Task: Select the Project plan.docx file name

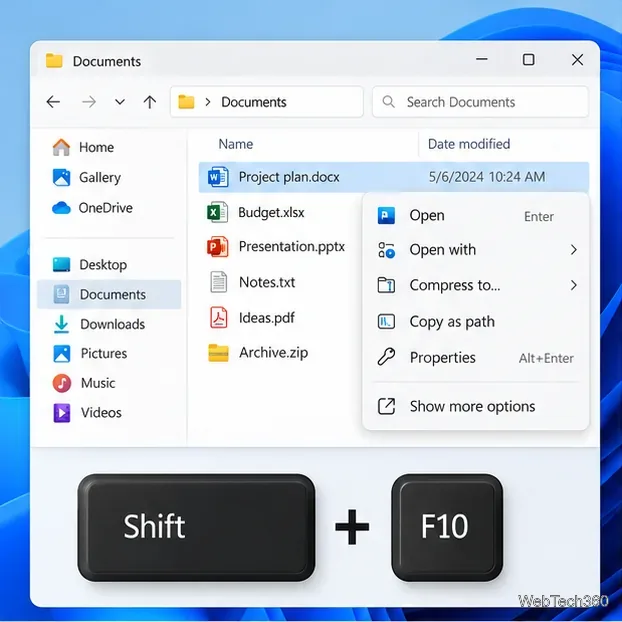Action: tap(289, 177)
